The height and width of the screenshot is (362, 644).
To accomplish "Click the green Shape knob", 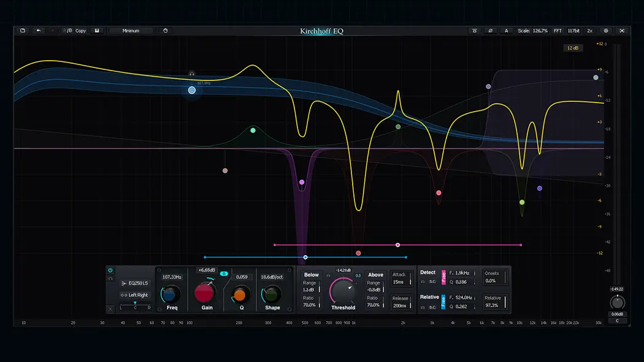I will (x=271, y=295).
